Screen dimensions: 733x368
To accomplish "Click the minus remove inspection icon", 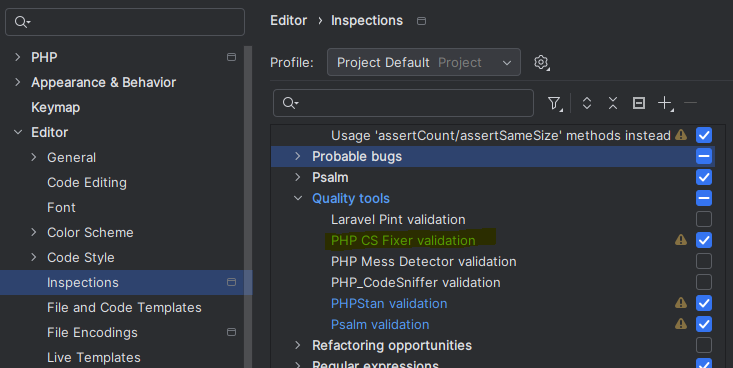I will [690, 103].
